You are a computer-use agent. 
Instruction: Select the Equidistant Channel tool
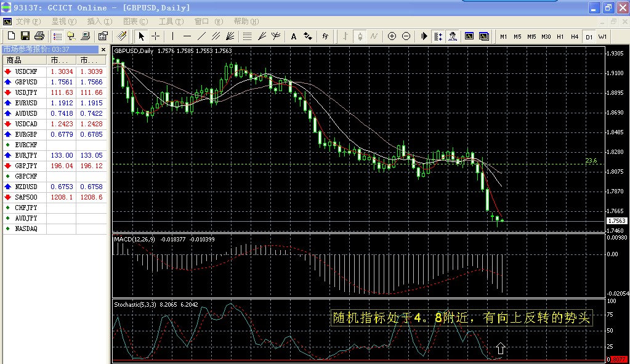216,36
